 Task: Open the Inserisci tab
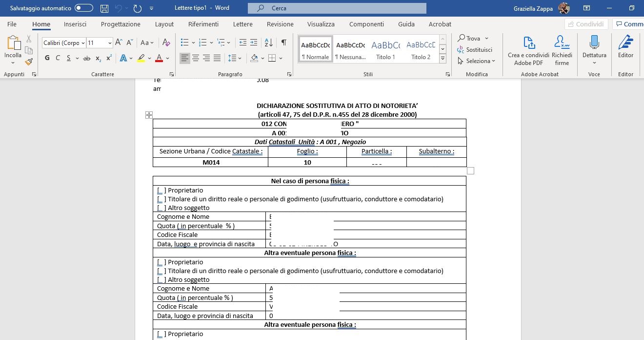coord(75,24)
